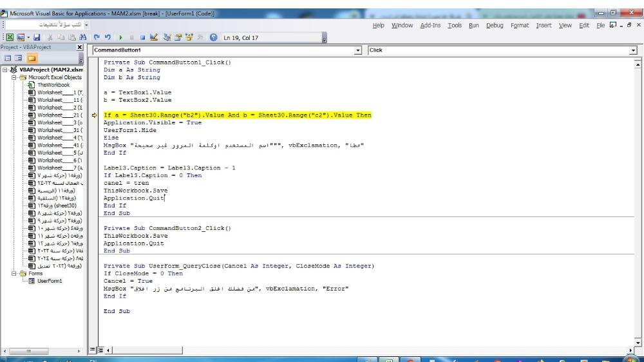Image resolution: width=644 pixels, height=362 pixels.
Task: Click the blue Help icon in toolbar
Action: [213, 37]
